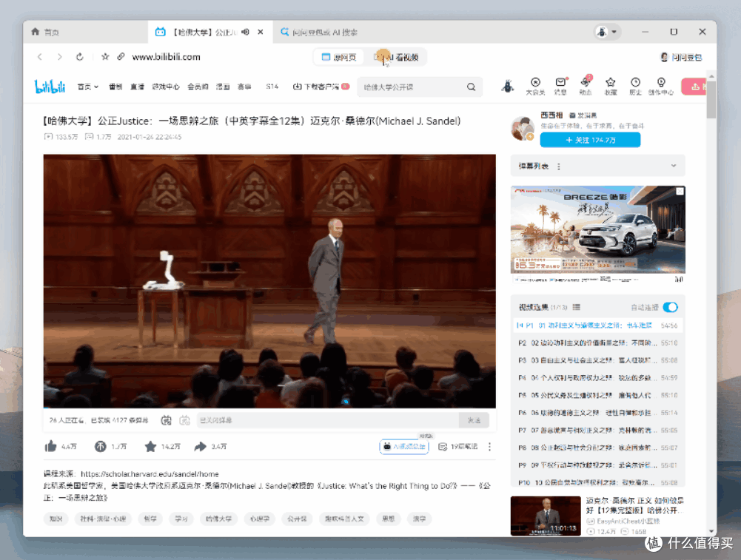Play episode P10 in the playlist
Screen dimensions: 741x560
pos(598,482)
